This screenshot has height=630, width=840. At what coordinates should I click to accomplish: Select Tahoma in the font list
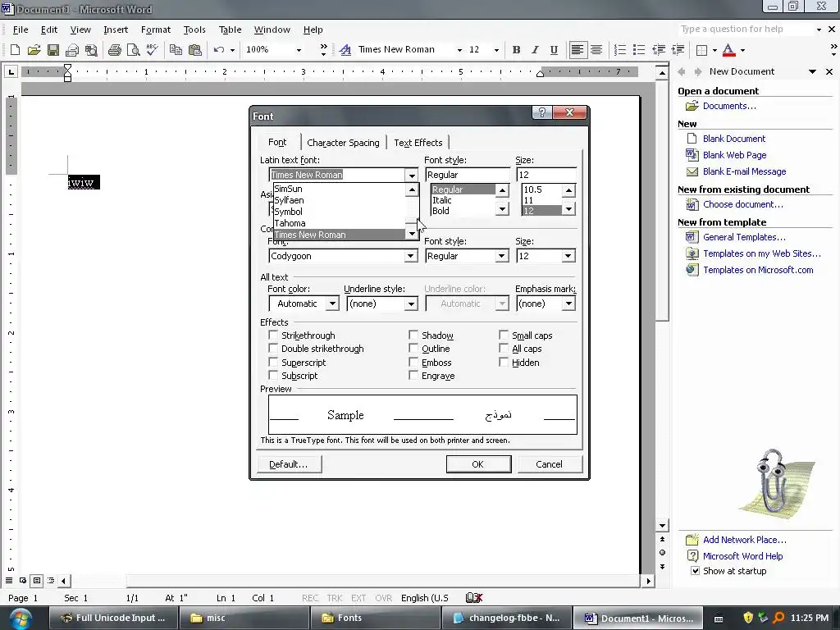(x=339, y=223)
